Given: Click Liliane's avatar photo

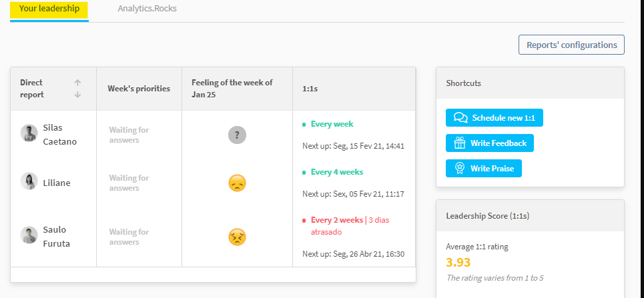Looking at the screenshot, I should pos(29,181).
